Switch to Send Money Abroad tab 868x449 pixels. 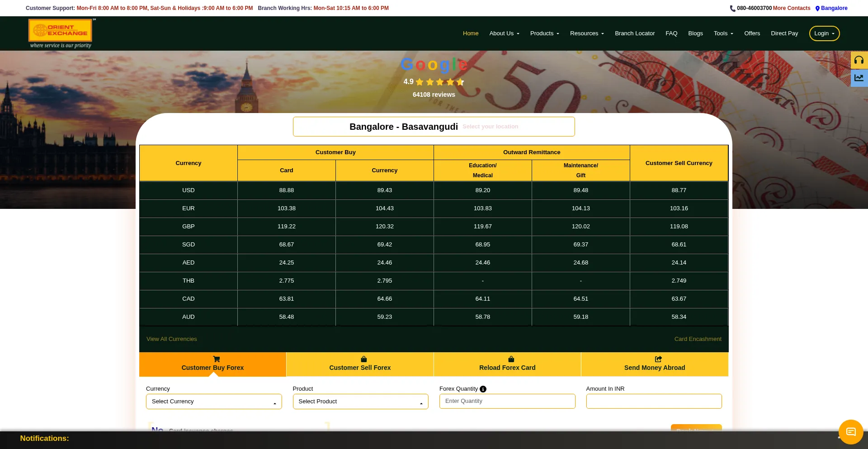coord(654,364)
